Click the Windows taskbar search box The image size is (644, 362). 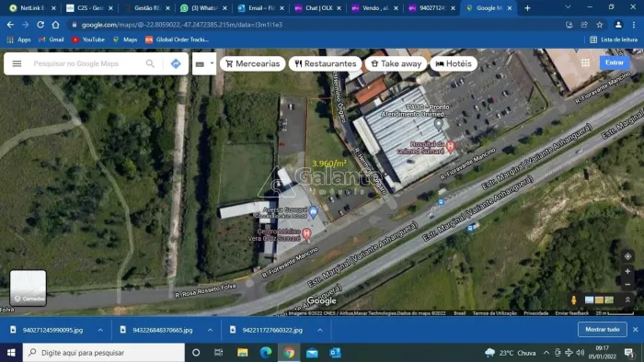[103, 353]
